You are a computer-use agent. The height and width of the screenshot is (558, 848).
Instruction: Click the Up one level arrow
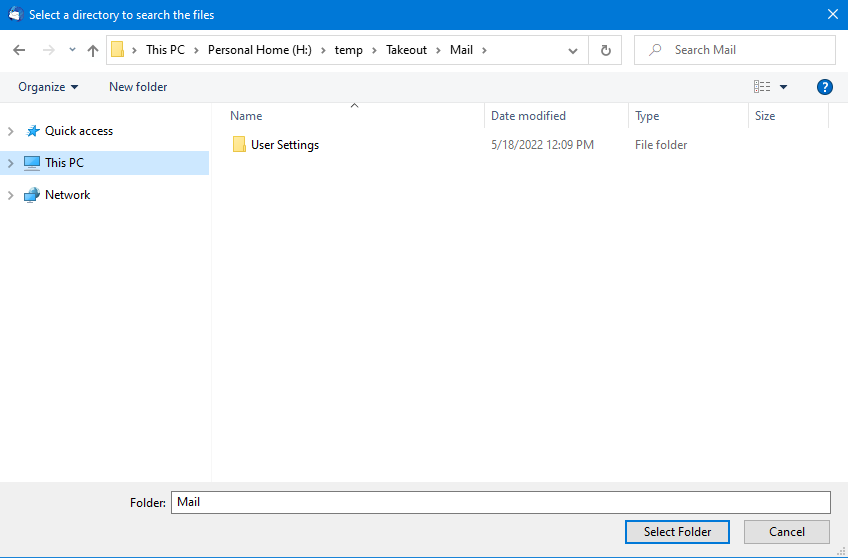93,50
